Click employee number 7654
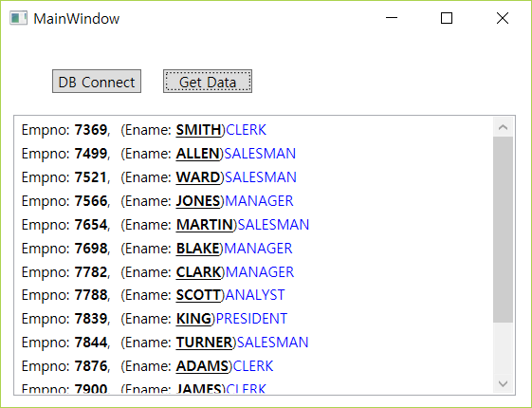Screen dimensions: 532x408 tap(91, 225)
